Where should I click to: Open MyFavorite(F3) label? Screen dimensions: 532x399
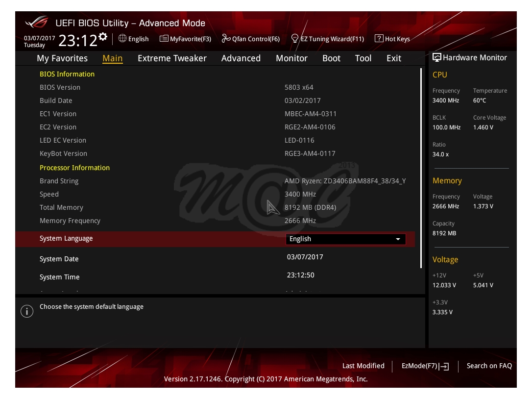pos(191,39)
